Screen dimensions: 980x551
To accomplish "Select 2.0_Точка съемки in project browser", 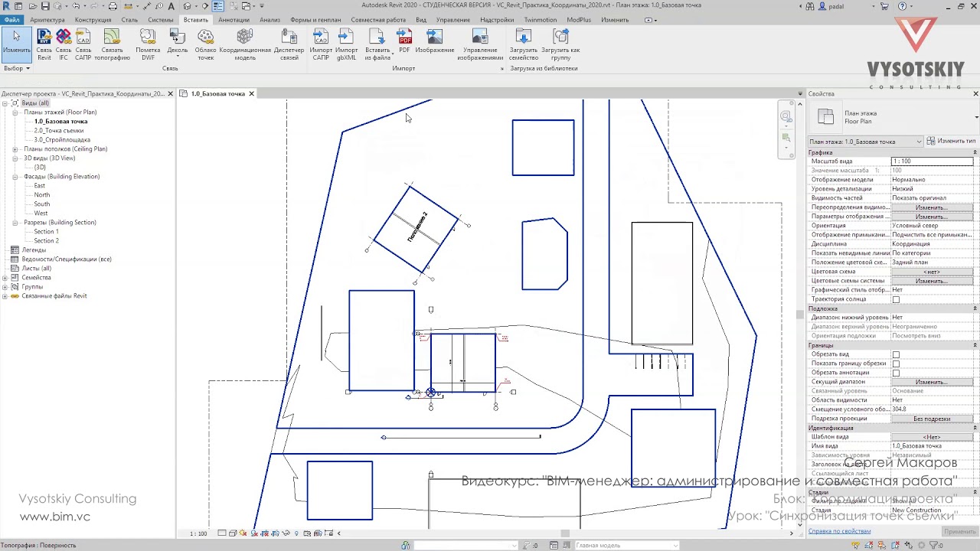I will click(x=59, y=131).
